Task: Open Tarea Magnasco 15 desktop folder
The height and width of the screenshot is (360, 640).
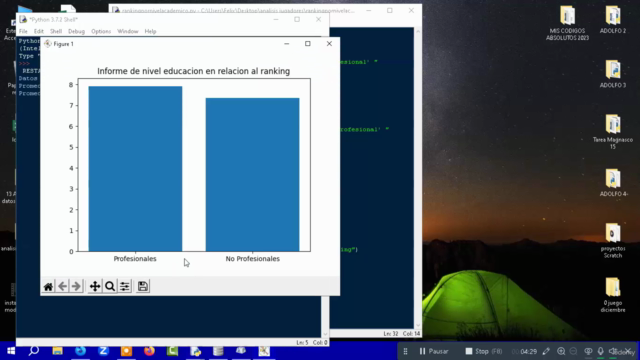Action: 613,132
